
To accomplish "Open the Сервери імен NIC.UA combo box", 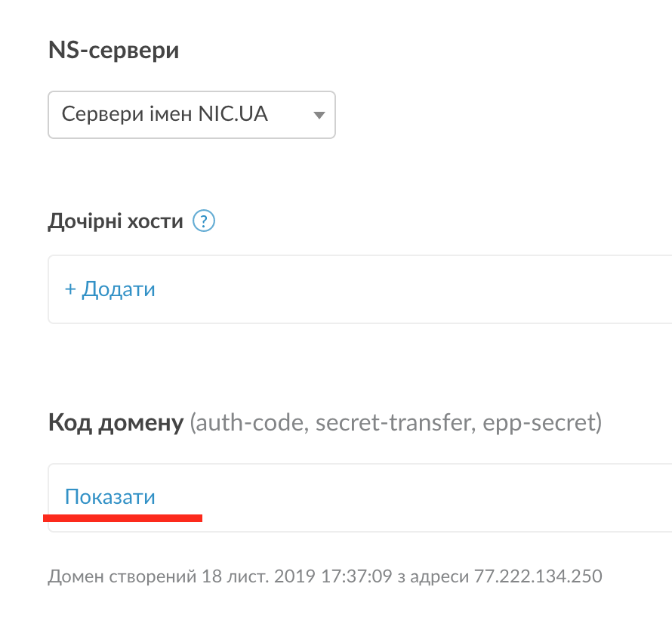I will tap(191, 116).
